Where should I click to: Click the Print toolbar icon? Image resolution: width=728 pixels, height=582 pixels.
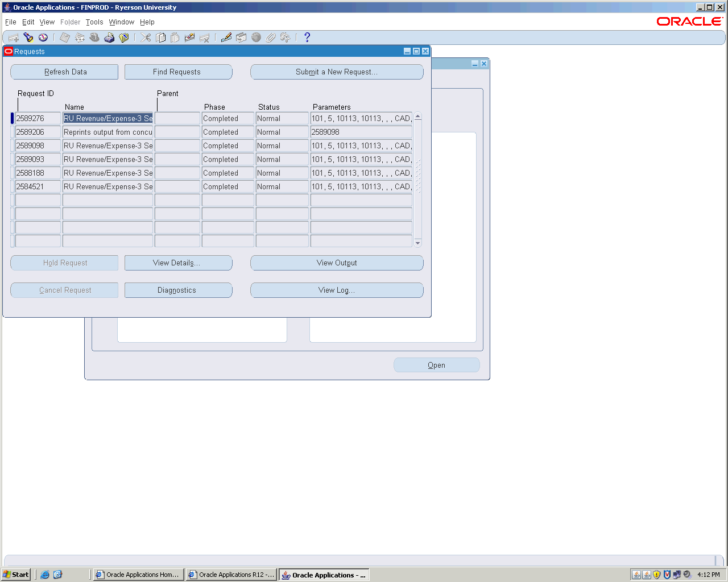click(x=109, y=38)
